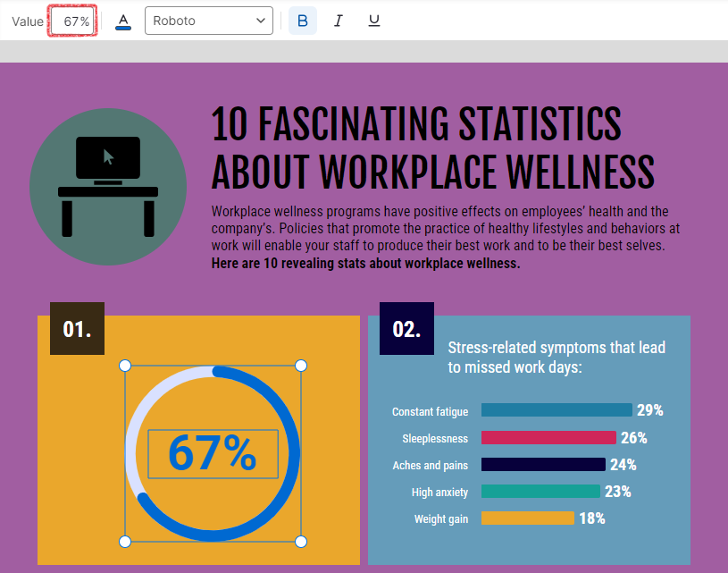Viewport: 728px width, 573px height.
Task: Select the 67% label inside the donut chart
Action: [213, 454]
